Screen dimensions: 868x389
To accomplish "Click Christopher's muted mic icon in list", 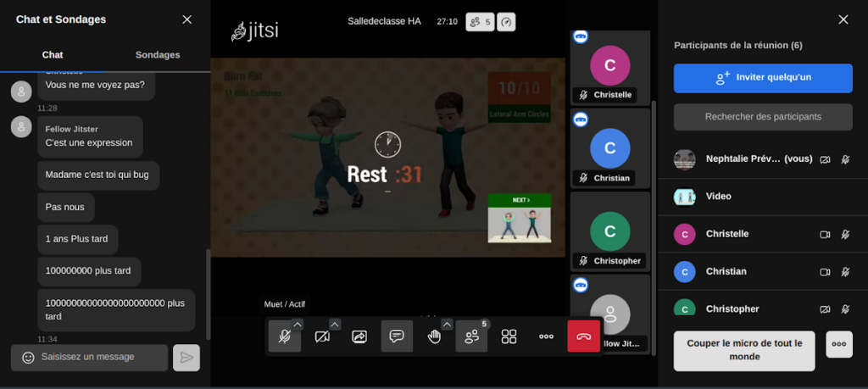I will click(x=845, y=309).
